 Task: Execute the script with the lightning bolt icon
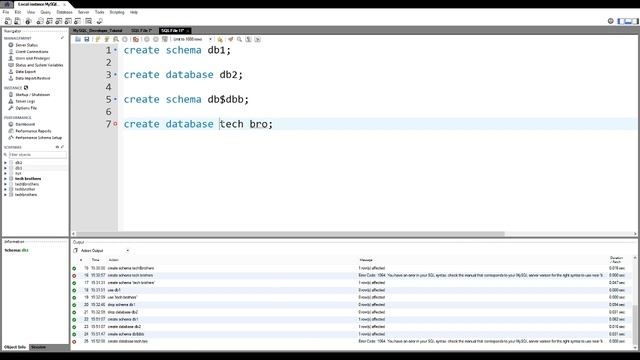pos(98,40)
